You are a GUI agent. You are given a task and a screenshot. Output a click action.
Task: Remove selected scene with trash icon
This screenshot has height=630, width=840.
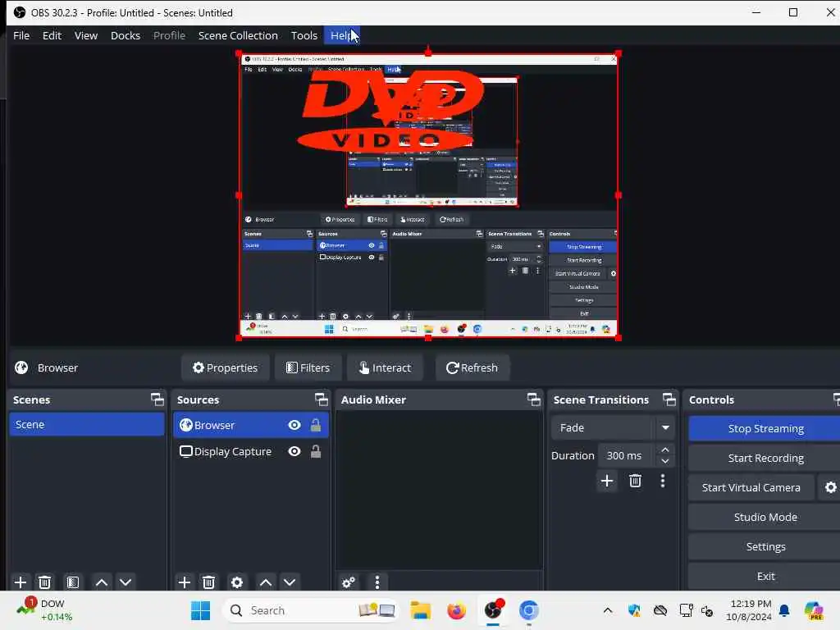[45, 582]
